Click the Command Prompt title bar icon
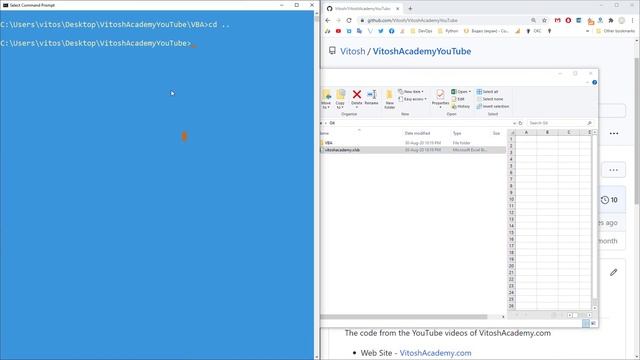The height and width of the screenshot is (360, 640). 5,5
